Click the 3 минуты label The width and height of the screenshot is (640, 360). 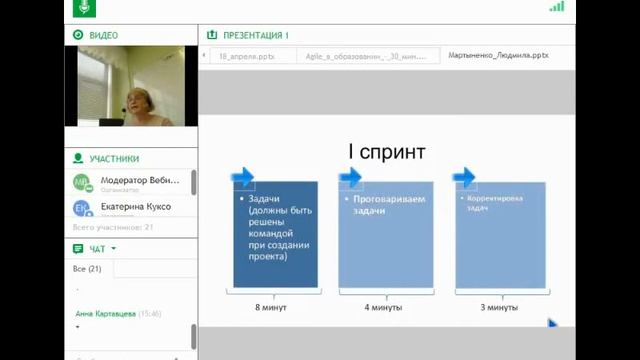(499, 307)
